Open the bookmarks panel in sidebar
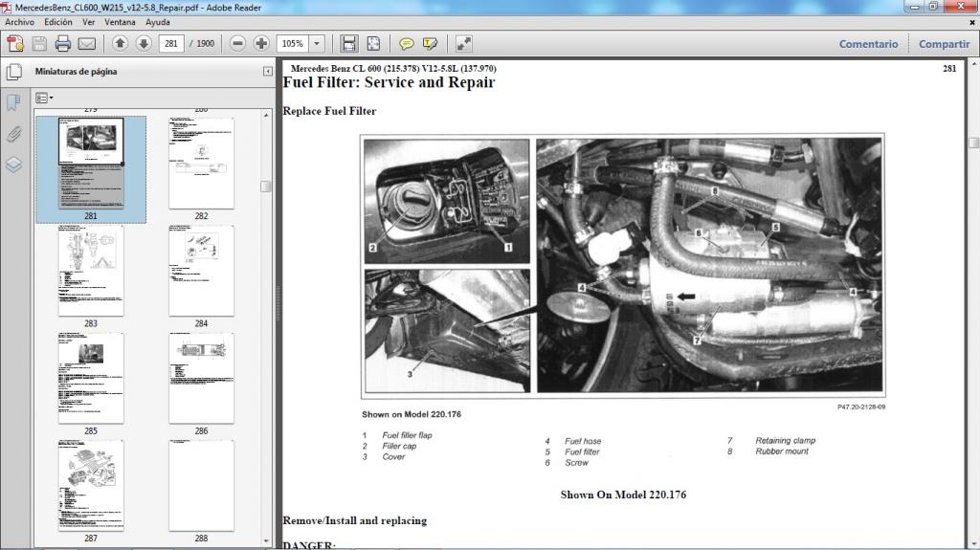The width and height of the screenshot is (980, 550). [13, 102]
